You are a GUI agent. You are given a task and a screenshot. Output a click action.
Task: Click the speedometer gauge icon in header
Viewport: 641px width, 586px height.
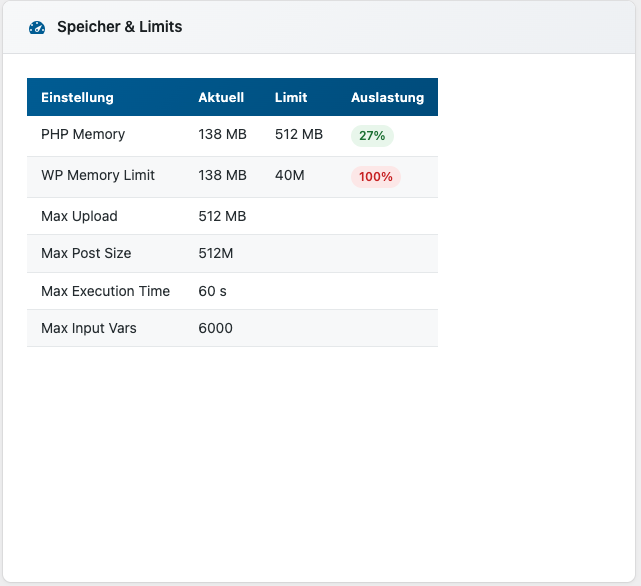click(x=37, y=28)
